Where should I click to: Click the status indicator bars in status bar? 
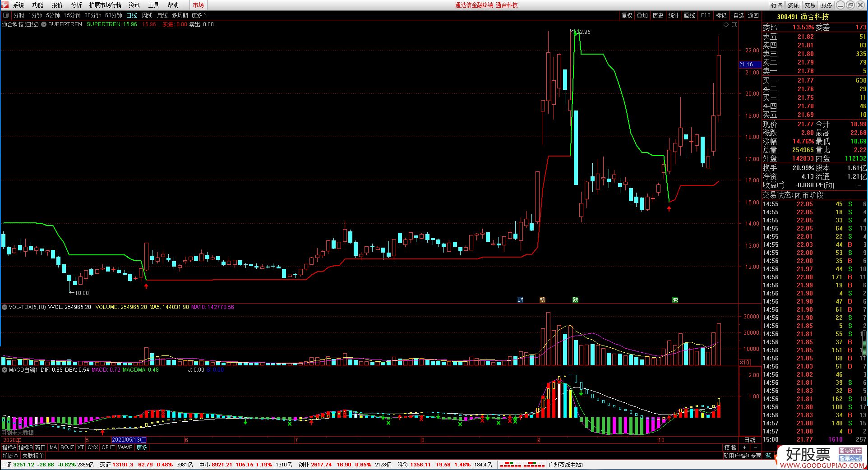point(522,465)
